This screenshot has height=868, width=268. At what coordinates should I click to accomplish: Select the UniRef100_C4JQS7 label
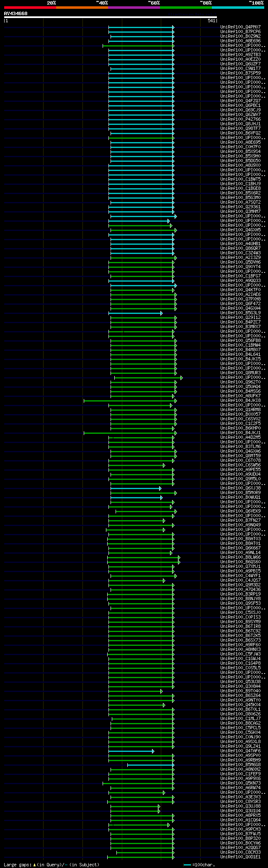pos(240,580)
